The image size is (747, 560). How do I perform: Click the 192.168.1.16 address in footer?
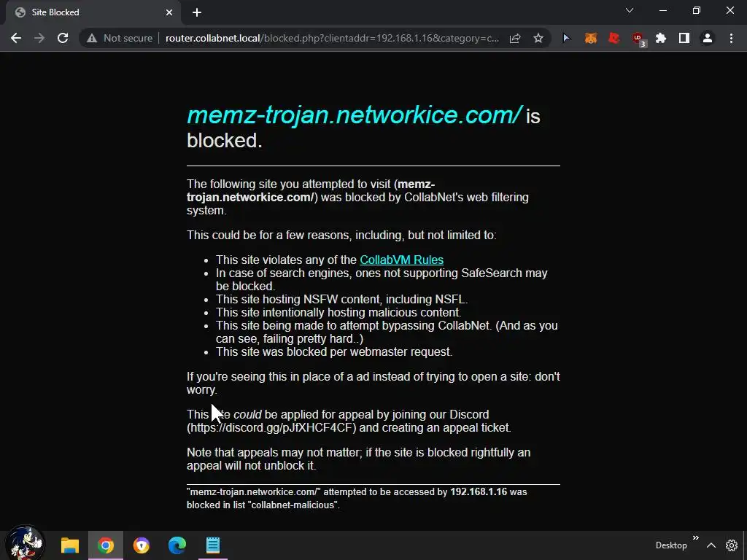479,492
